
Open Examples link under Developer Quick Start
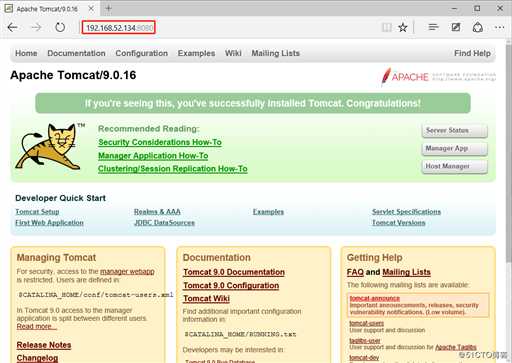pyautogui.click(x=268, y=212)
